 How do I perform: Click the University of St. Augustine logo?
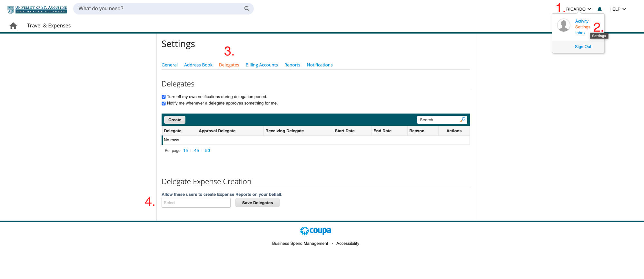click(x=37, y=9)
